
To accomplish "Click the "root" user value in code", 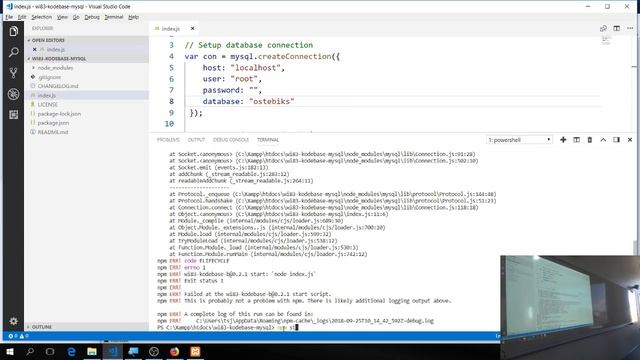I will [244, 79].
